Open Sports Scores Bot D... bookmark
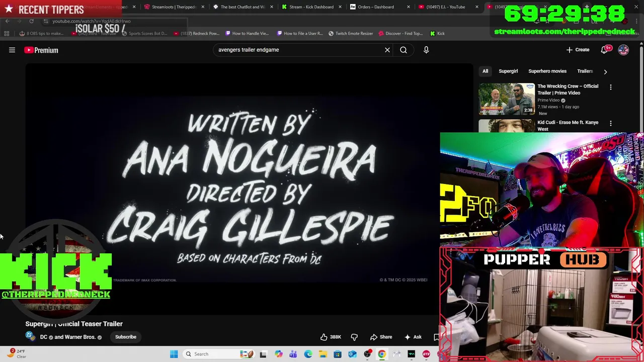644x362 pixels. coord(144,33)
